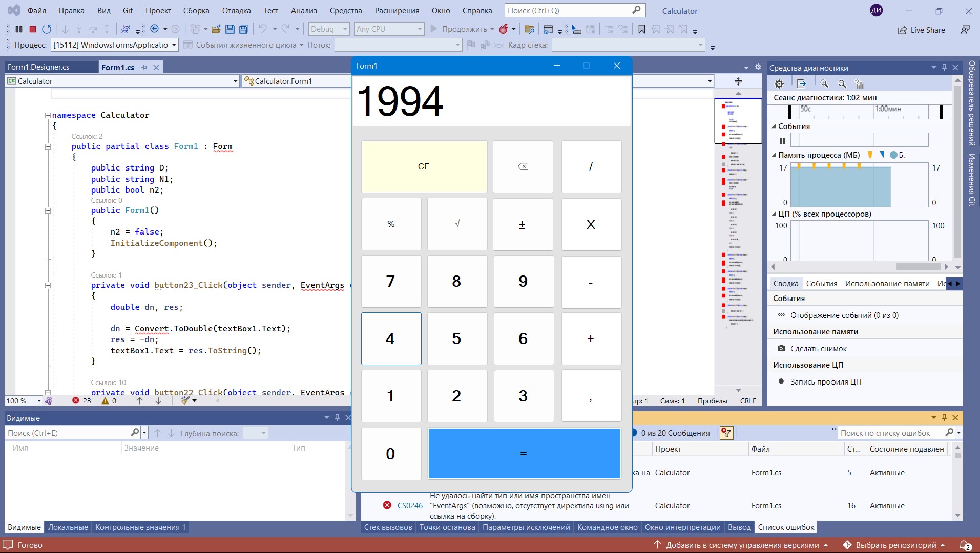The width and height of the screenshot is (980, 553).
Task: Open the file with the folder icon
Action: point(216,29)
